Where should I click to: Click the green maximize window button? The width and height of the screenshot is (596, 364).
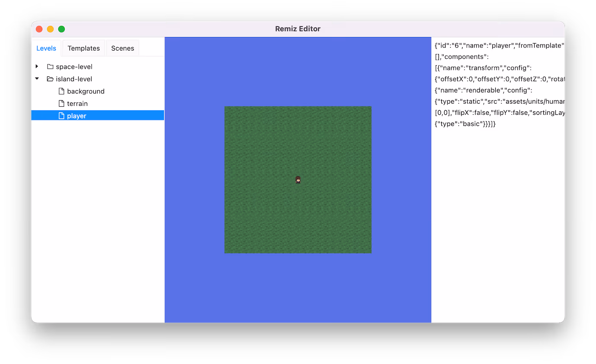61,29
